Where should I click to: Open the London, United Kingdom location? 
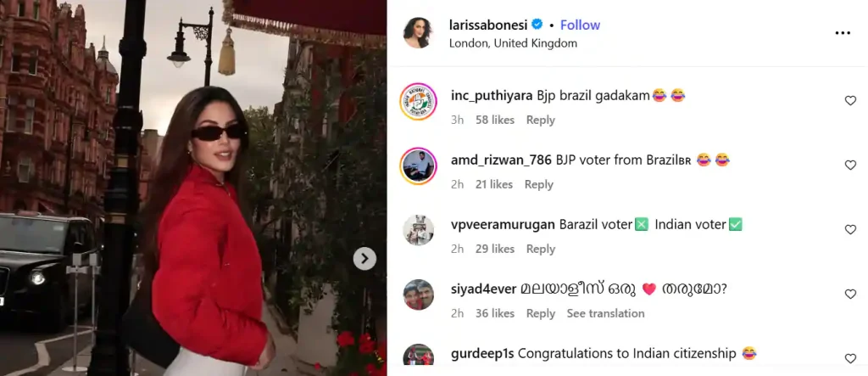(x=513, y=43)
